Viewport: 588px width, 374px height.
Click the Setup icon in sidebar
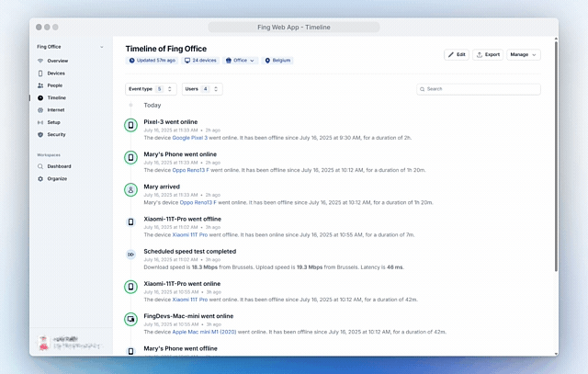pos(40,122)
